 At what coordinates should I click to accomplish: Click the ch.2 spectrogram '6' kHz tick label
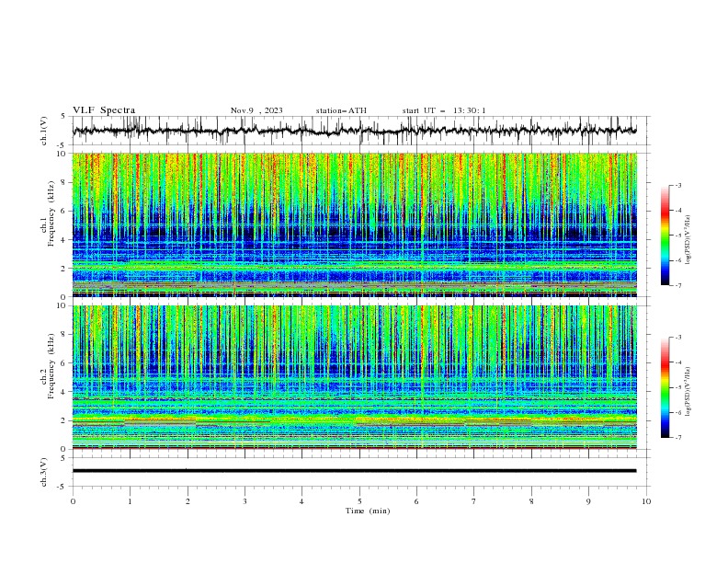[63, 363]
